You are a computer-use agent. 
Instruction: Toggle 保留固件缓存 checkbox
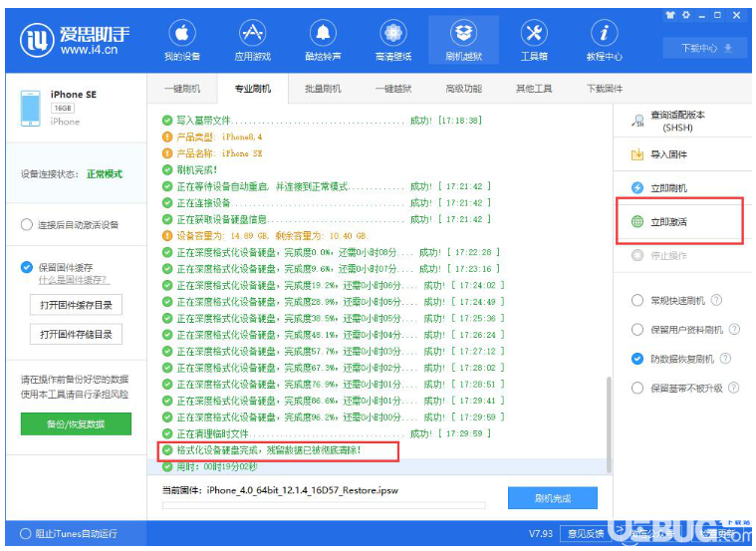tap(27, 267)
